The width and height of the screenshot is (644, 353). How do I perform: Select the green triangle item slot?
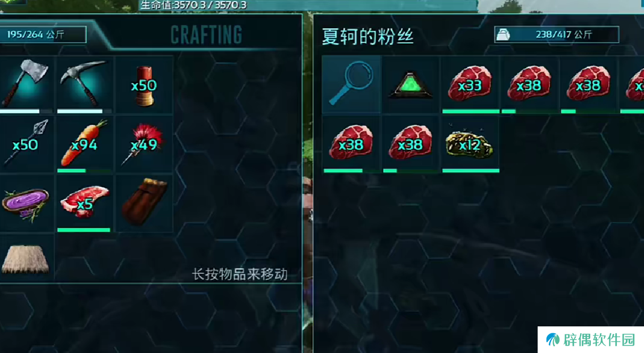click(x=411, y=84)
